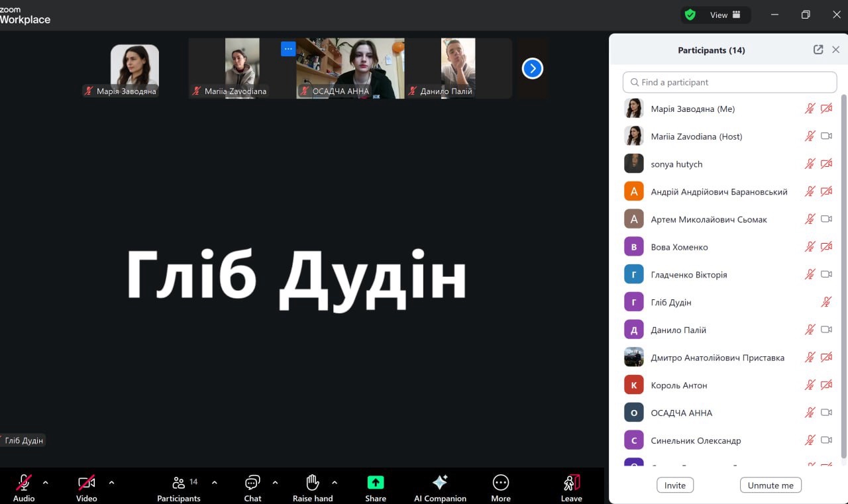Show next video thumbnails with blue arrow
Image resolution: width=848 pixels, height=504 pixels.
tap(533, 68)
